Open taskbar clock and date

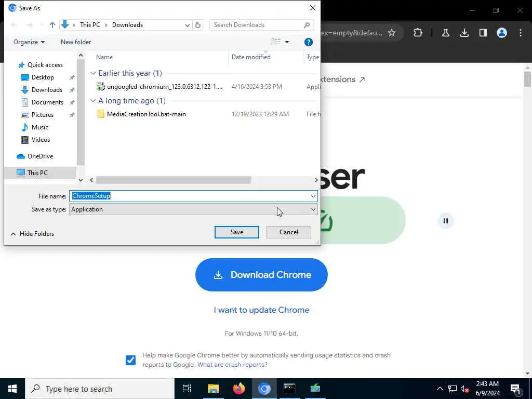pyautogui.click(x=487, y=389)
